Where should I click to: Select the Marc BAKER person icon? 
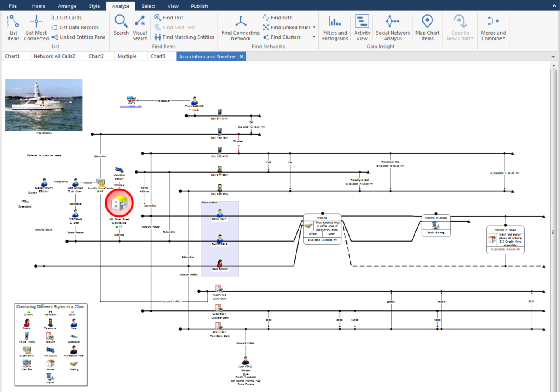coord(75,182)
